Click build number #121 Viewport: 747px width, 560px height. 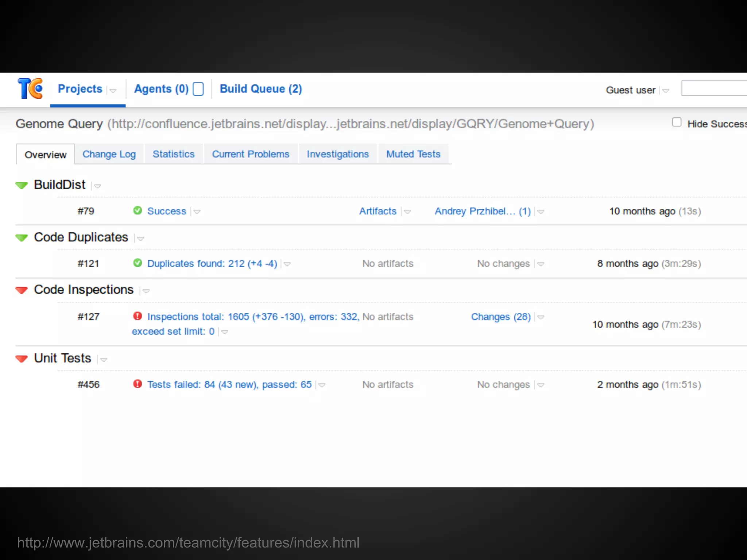point(88,264)
